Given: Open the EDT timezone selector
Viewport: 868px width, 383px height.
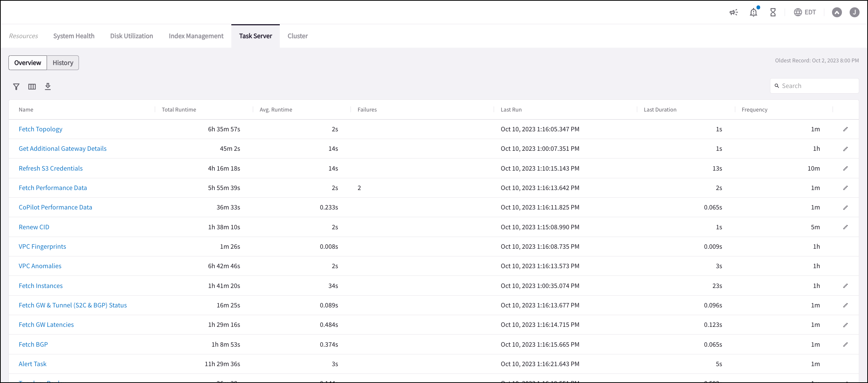Looking at the screenshot, I should tap(805, 12).
